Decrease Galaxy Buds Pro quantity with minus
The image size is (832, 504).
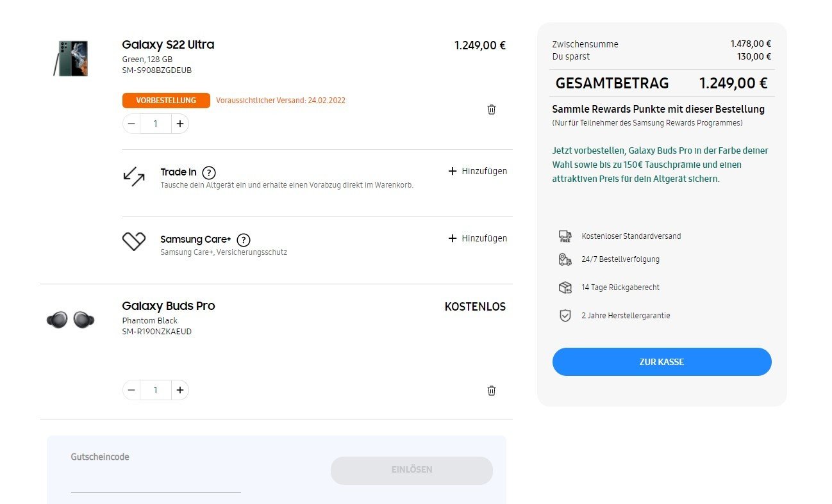tap(131, 390)
